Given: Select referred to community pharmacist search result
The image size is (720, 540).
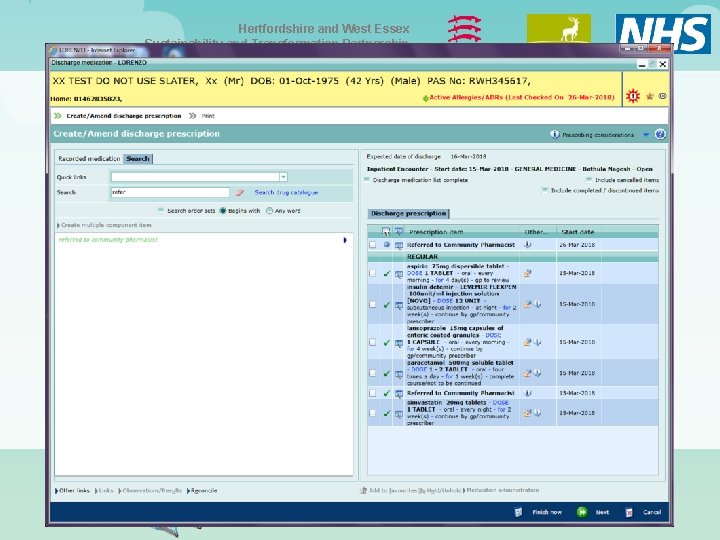Looking at the screenshot, I should [x=108, y=240].
